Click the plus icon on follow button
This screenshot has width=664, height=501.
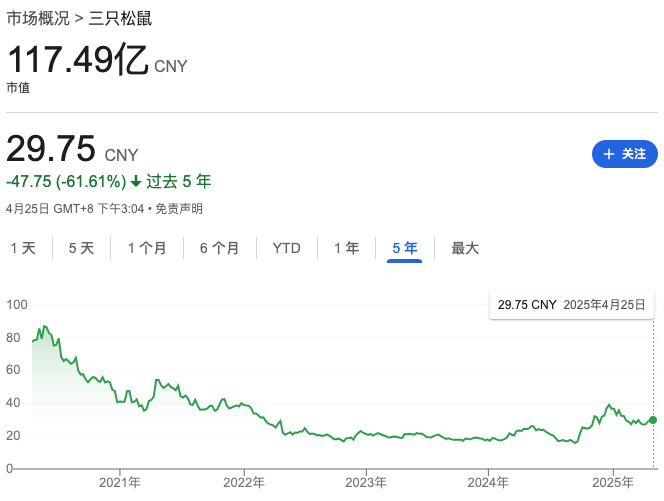coord(609,154)
